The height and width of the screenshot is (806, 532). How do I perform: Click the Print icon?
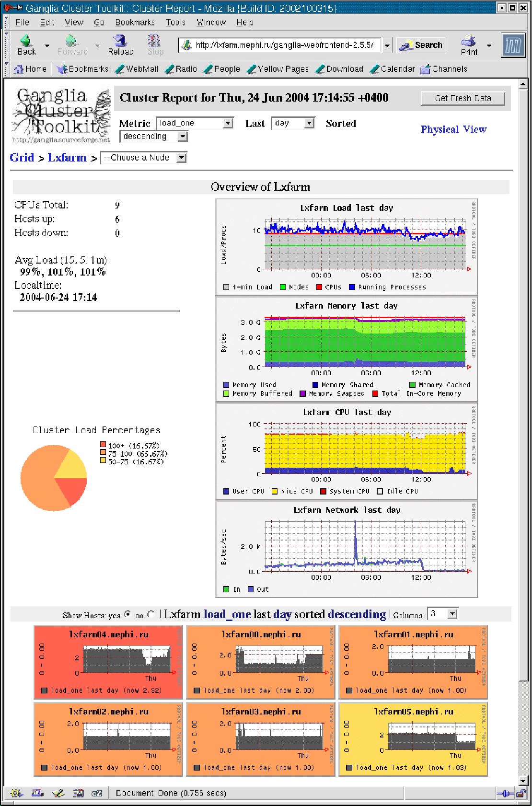469,45
